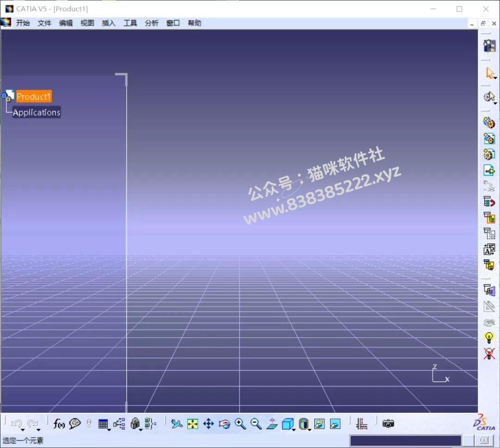Screen dimensions: 500x448
Task: Click the Undo arrow
Action: click(16, 424)
